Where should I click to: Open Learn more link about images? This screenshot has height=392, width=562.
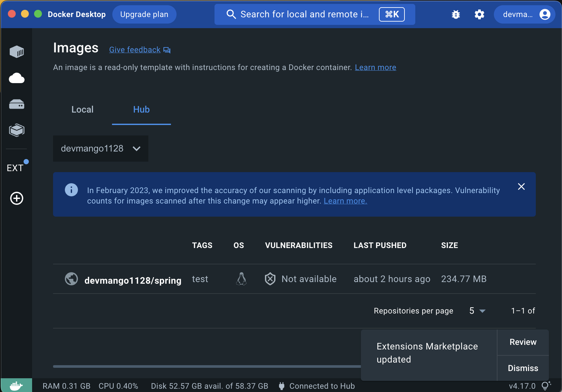tap(375, 67)
